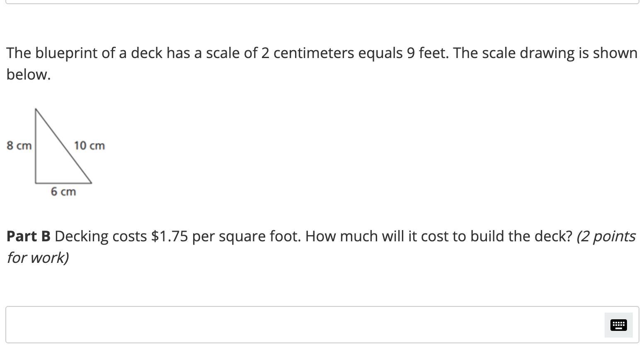Click inside the Part B answer box
The width and height of the screenshot is (644, 357).
pos(303,325)
